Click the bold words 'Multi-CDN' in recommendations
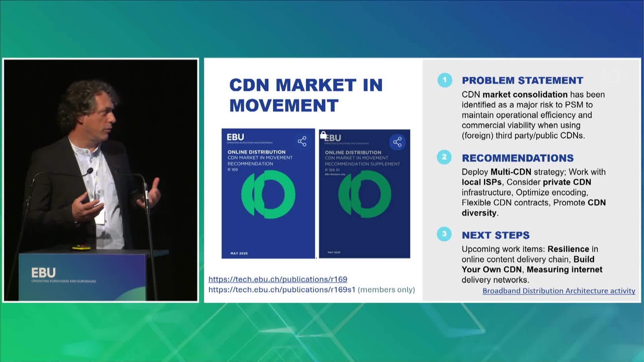The width and height of the screenshot is (644, 362). pyautogui.click(x=511, y=172)
